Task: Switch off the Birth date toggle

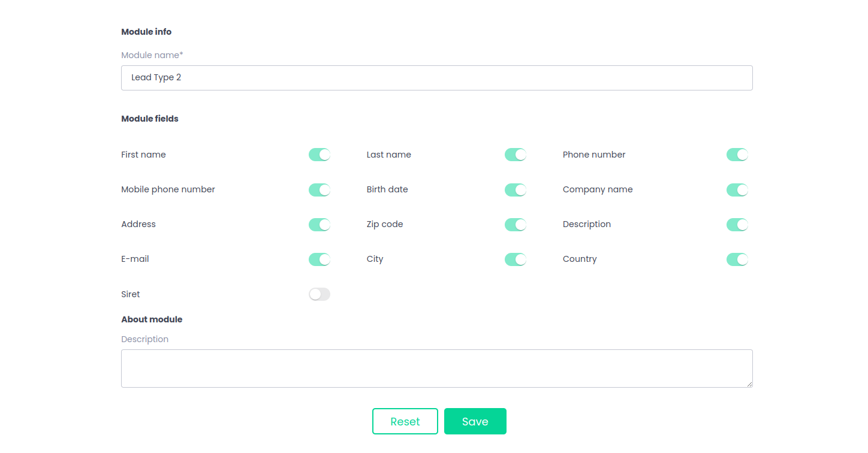Action: [x=516, y=190]
